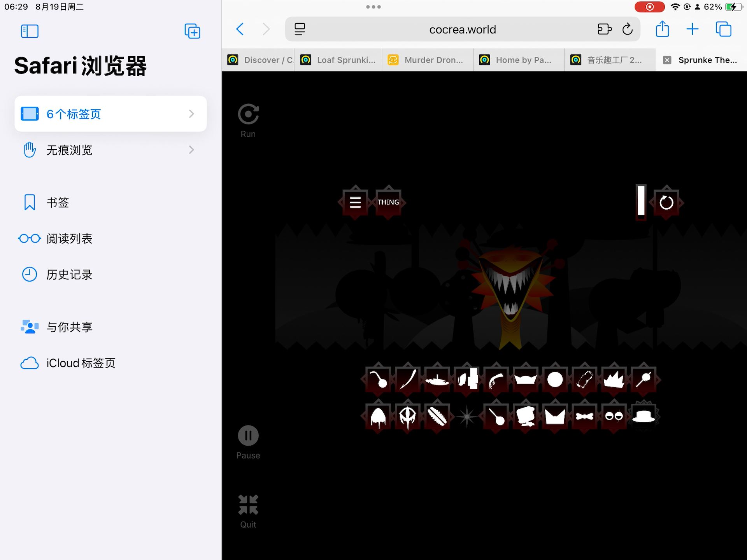The image size is (747, 560).
Task: Select the dripping hood sound icon
Action: (x=378, y=416)
